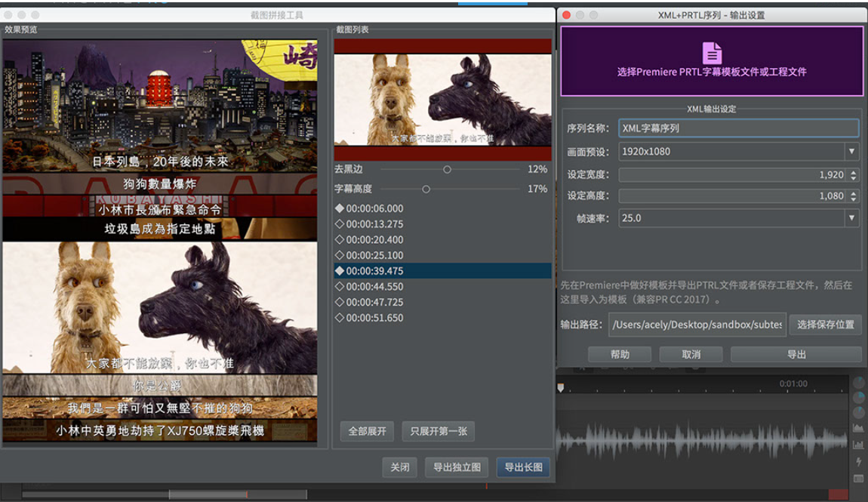Click 导出长图 to export long image
The image size is (868, 502).
[523, 467]
